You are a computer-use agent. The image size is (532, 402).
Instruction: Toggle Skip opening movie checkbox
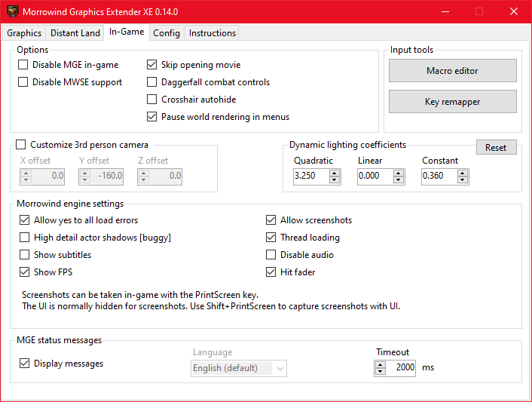(151, 65)
